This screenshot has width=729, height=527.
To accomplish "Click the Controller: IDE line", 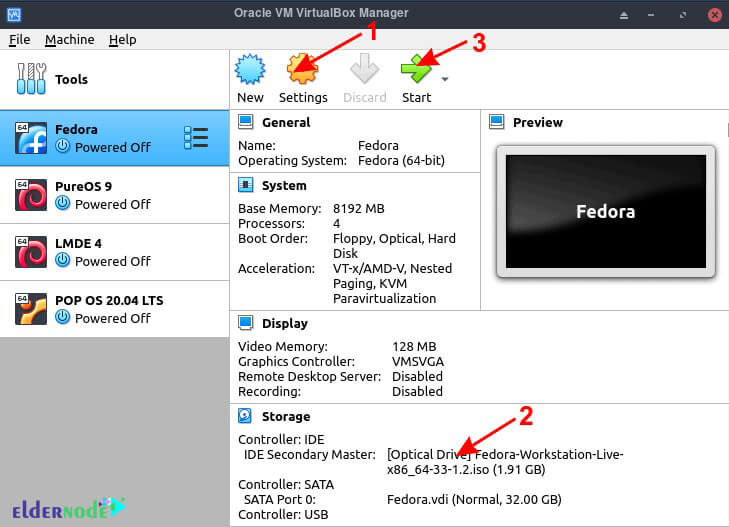I will point(281,439).
